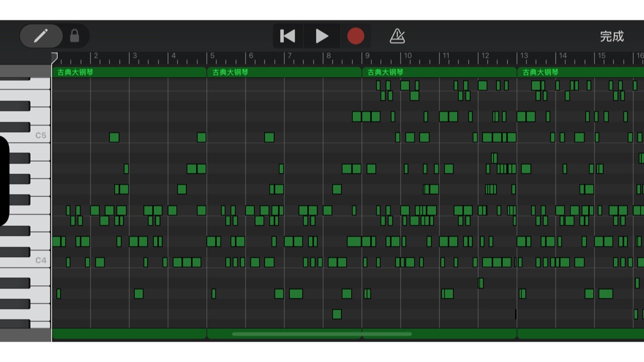Select the 古典大钢琴 region header at bar 5
This screenshot has height=362, width=644.
(284, 72)
